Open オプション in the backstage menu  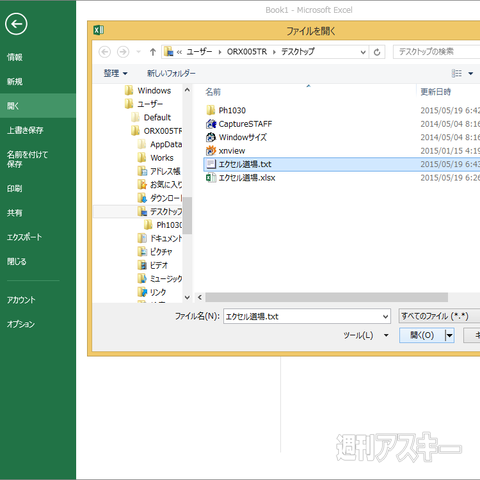tap(21, 324)
